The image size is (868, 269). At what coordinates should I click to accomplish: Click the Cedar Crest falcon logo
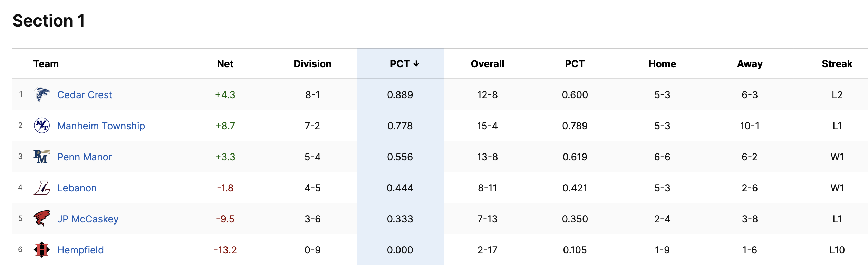pos(42,94)
